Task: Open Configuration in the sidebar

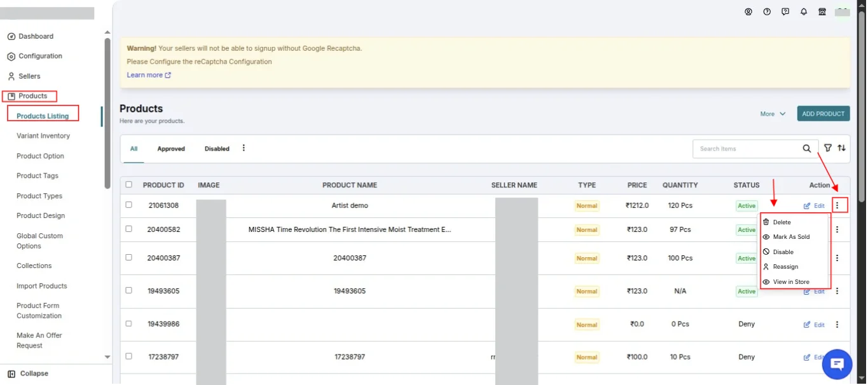Action: click(x=35, y=56)
